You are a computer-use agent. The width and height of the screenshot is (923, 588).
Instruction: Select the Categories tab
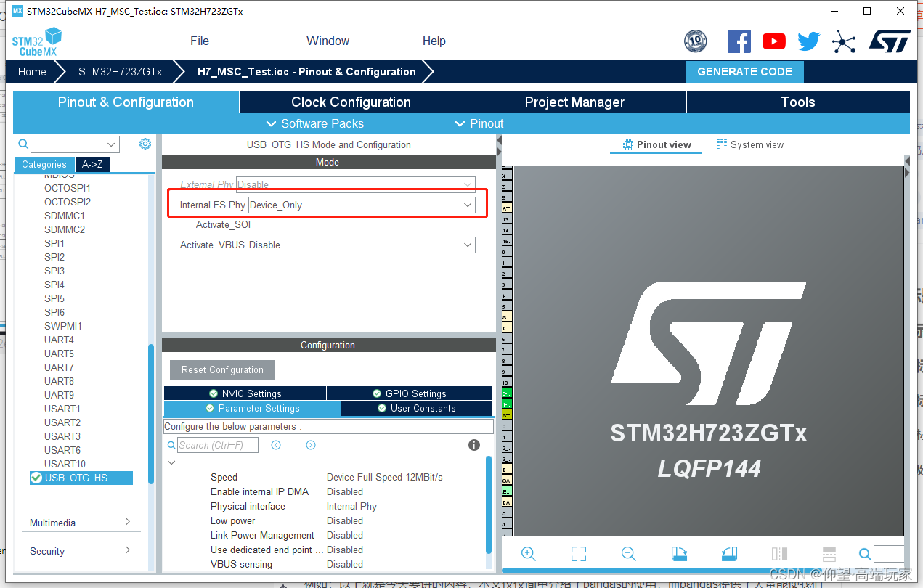click(x=44, y=164)
